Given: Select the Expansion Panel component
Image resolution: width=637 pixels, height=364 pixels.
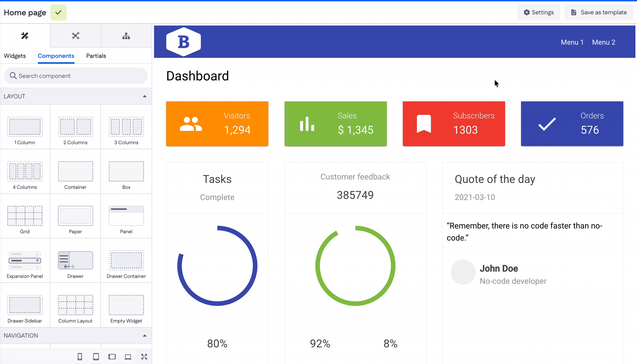Looking at the screenshot, I should coord(25,264).
